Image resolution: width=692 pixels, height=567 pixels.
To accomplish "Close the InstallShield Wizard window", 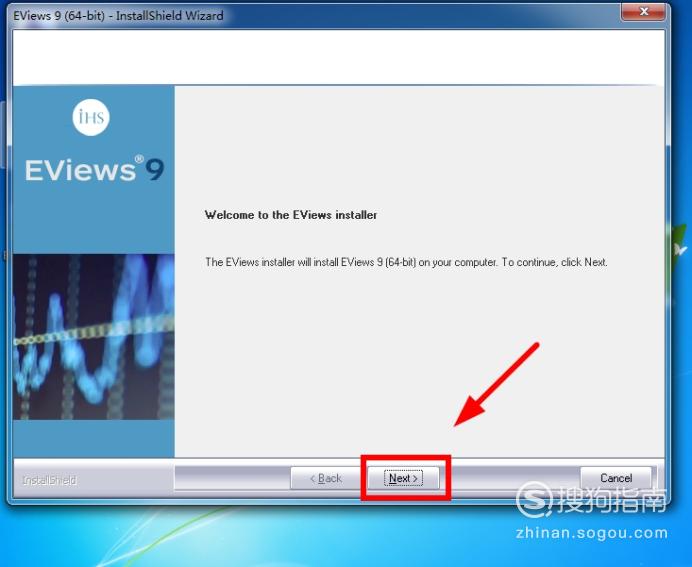I will pos(643,11).
